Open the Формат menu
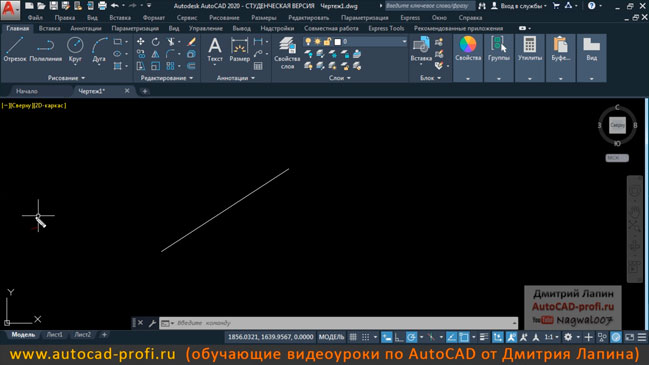Viewport: 649px width, 365px height. 154,18
